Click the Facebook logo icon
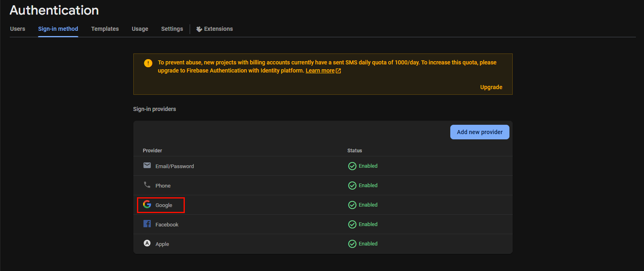Image resolution: width=644 pixels, height=271 pixels. [x=147, y=224]
